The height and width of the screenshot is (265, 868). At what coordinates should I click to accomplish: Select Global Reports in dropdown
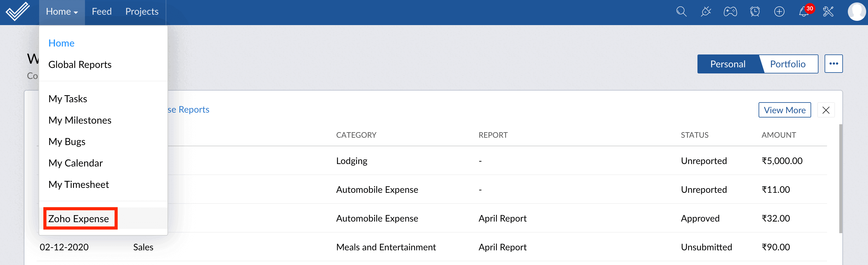point(80,65)
